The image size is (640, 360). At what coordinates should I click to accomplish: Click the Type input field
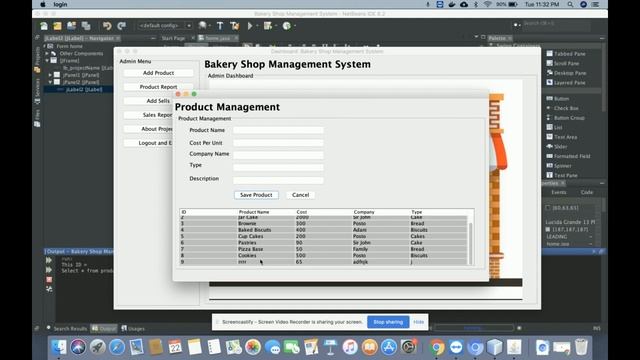(278, 167)
